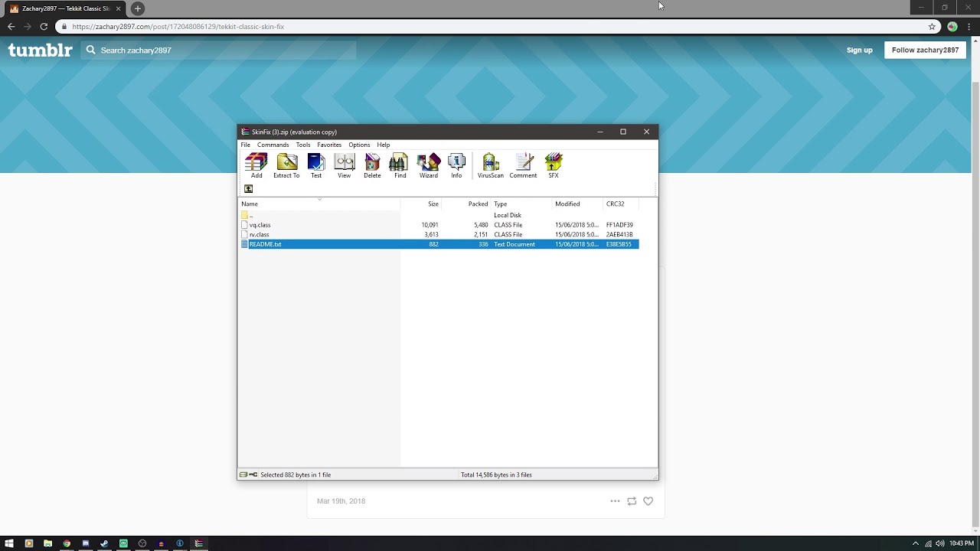Sort files by the Size column header

point(420,204)
